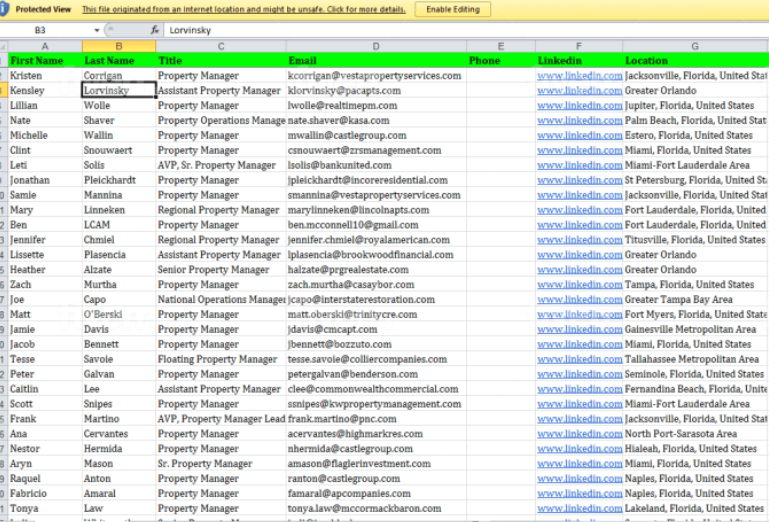
Task: Open LinkedIn link in Caitlin Lee's row
Action: [x=579, y=389]
